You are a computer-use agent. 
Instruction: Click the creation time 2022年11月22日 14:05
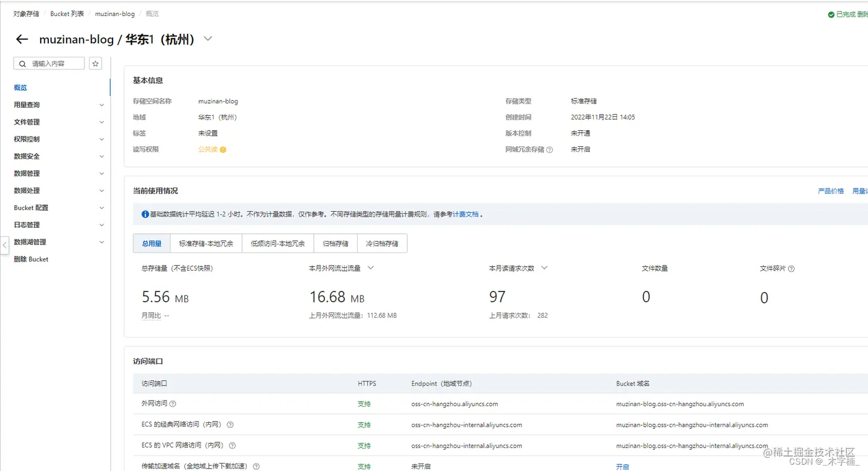tap(603, 117)
